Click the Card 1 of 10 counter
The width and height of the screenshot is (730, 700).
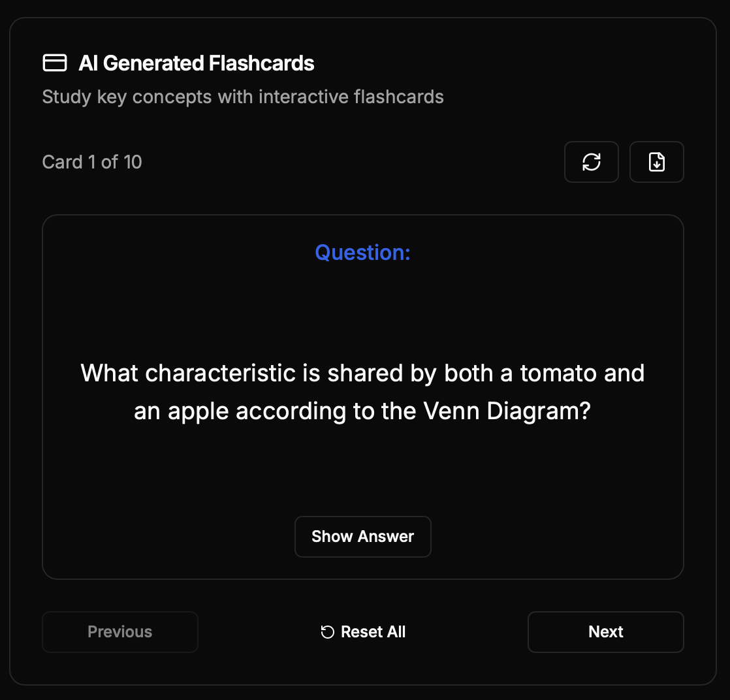[91, 162]
